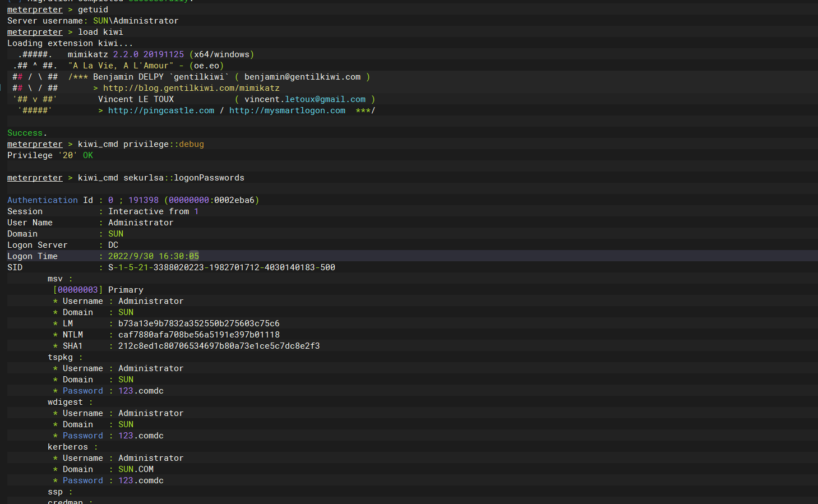
Task: Click the 'tspkg :' section header
Action: point(65,357)
